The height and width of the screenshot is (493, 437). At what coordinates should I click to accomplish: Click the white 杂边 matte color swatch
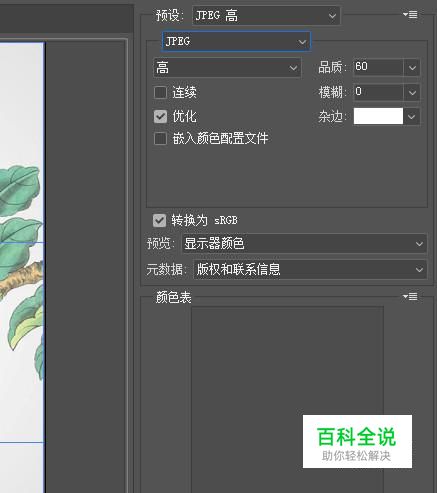378,116
